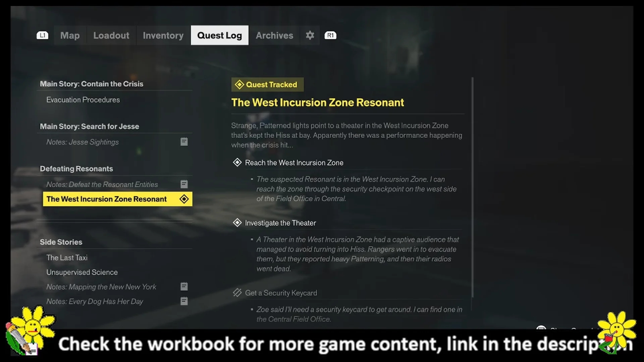Viewport: 644px width, 362px height.
Task: Click objective marker beside Investigate the Theater
Action: [x=237, y=223]
